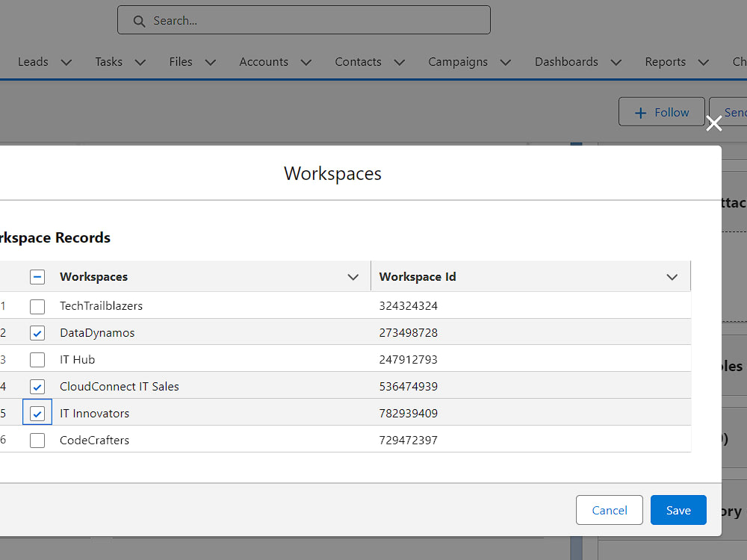This screenshot has width=747, height=560.
Task: Click the Tasks navigation chevron icon
Action: point(141,63)
